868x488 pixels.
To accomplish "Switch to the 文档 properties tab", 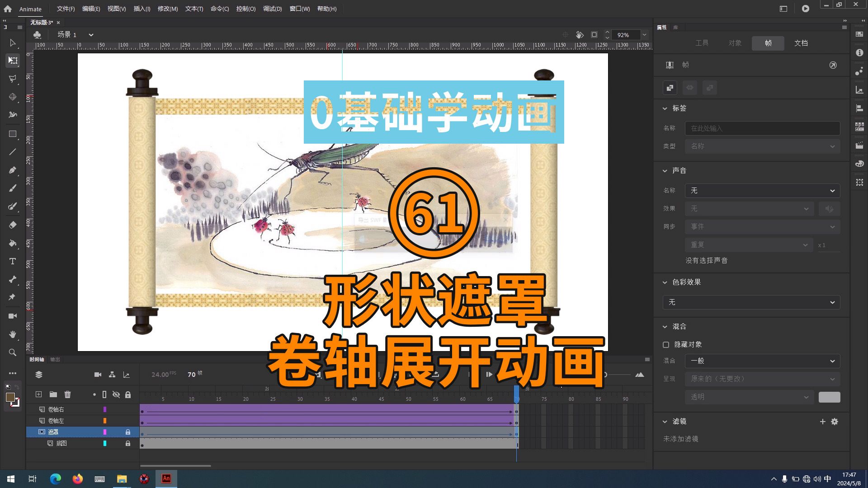I will (801, 43).
